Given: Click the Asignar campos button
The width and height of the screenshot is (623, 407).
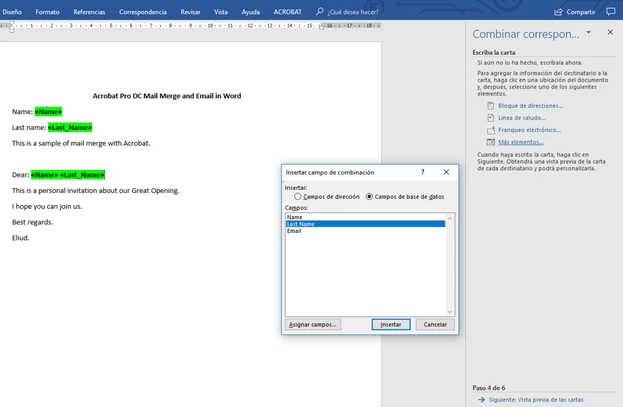Looking at the screenshot, I should tap(313, 324).
